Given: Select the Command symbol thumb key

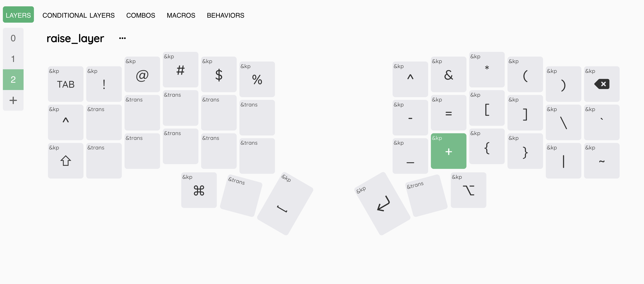Looking at the screenshot, I should [x=199, y=190].
